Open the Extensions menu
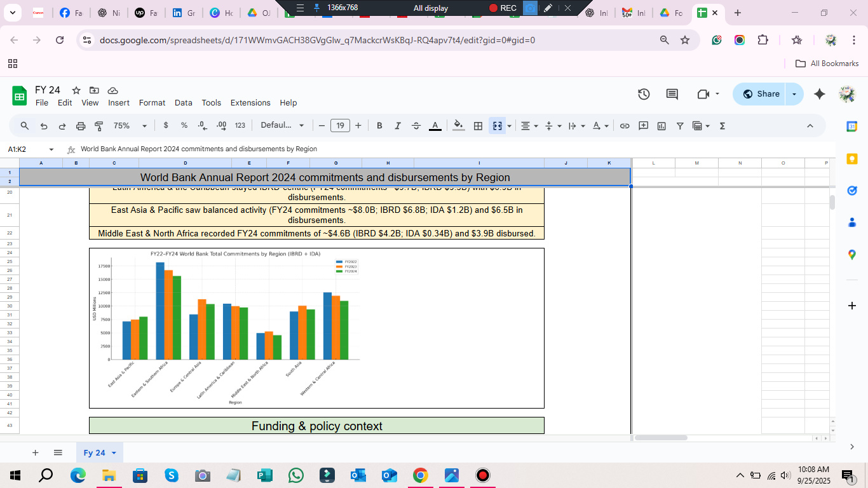Screen dimensions: 868x488 [250, 103]
